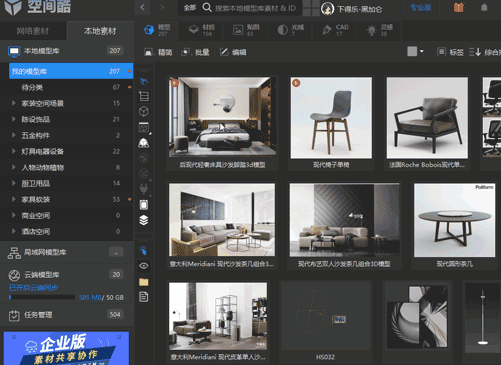The image size is (501, 365).
Task: Toggle the eye visibility icon
Action: click(144, 266)
